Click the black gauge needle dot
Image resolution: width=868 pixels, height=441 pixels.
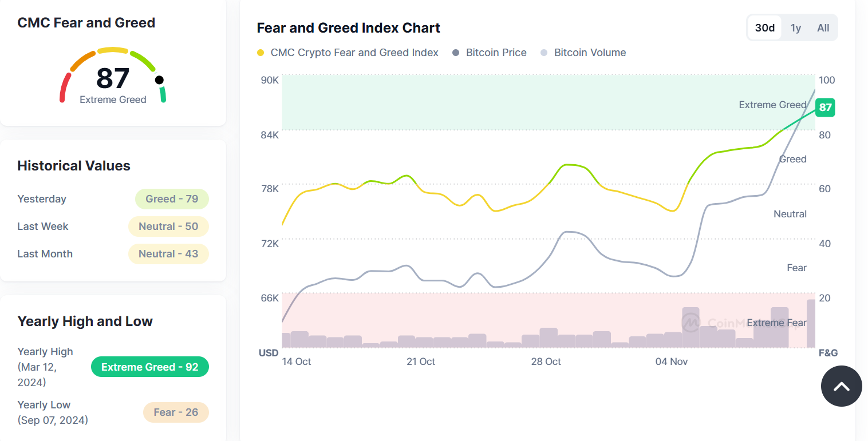[159, 80]
